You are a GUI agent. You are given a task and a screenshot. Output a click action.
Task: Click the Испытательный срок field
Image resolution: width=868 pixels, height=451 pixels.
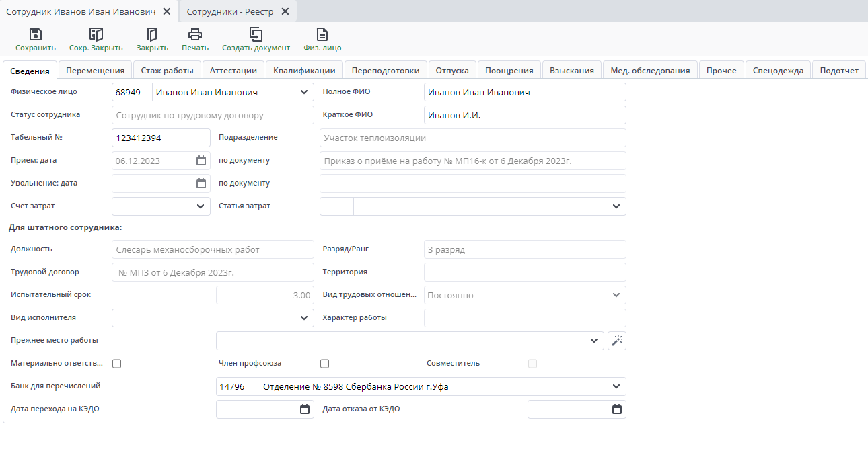265,295
